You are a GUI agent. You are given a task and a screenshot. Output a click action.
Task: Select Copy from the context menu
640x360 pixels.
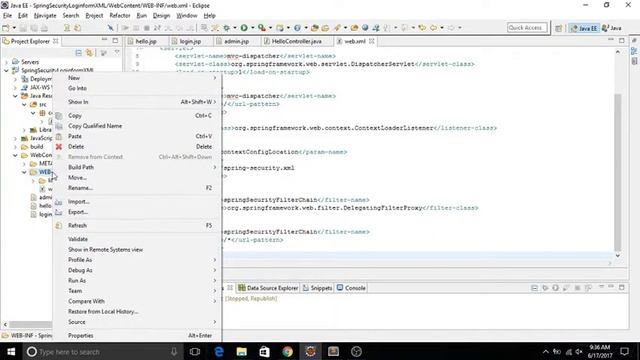click(137, 116)
